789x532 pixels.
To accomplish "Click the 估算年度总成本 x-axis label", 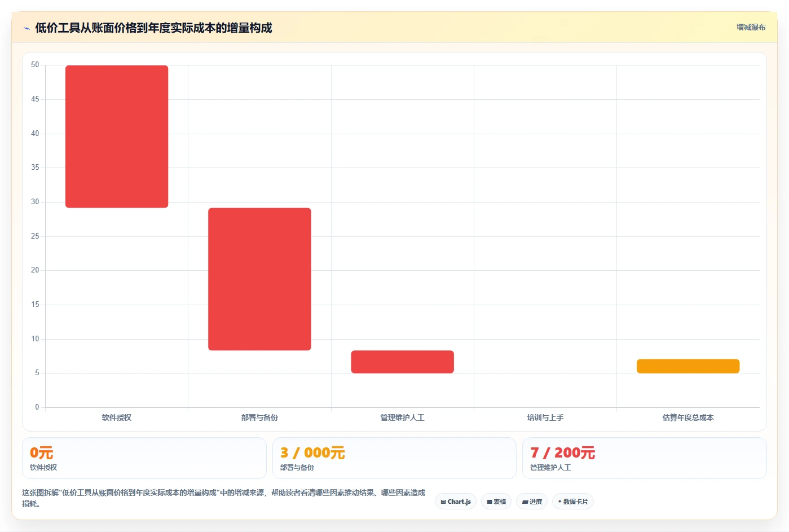I will 688,417.
